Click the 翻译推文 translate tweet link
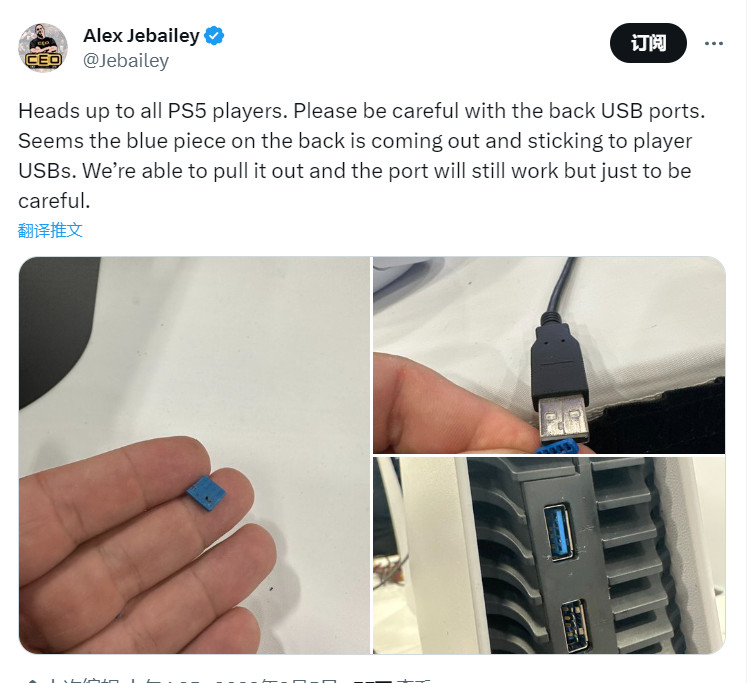This screenshot has width=754, height=683. click(x=50, y=230)
